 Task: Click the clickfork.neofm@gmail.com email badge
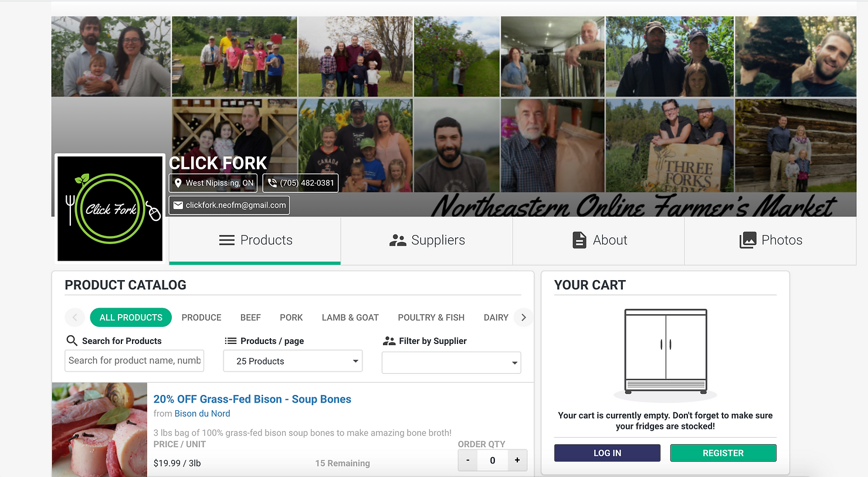pos(229,205)
